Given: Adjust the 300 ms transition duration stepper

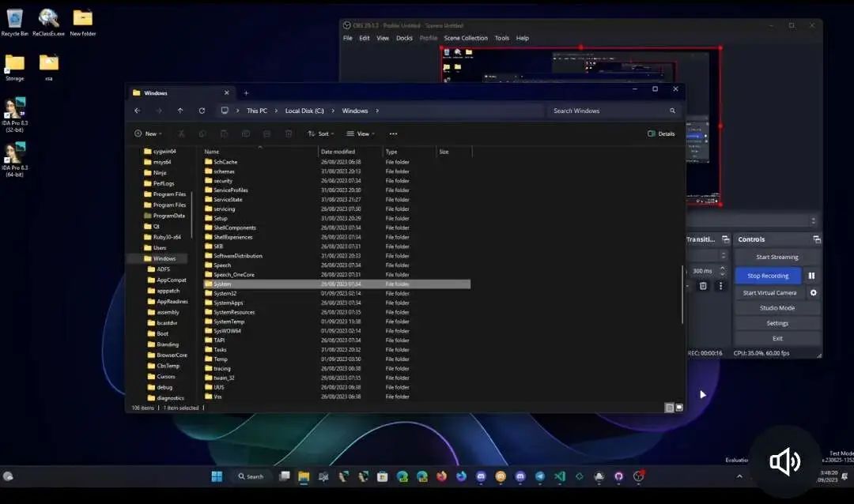Looking at the screenshot, I should 723,270.
